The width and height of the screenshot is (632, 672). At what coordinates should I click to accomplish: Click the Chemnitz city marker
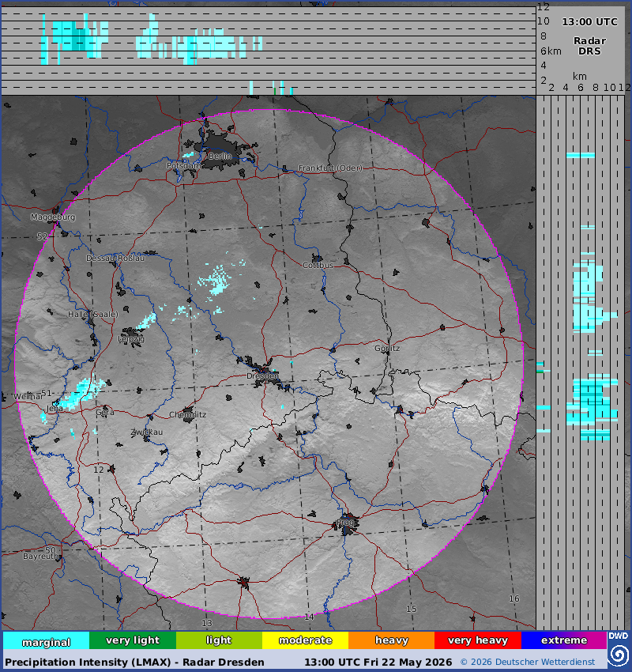(x=188, y=415)
